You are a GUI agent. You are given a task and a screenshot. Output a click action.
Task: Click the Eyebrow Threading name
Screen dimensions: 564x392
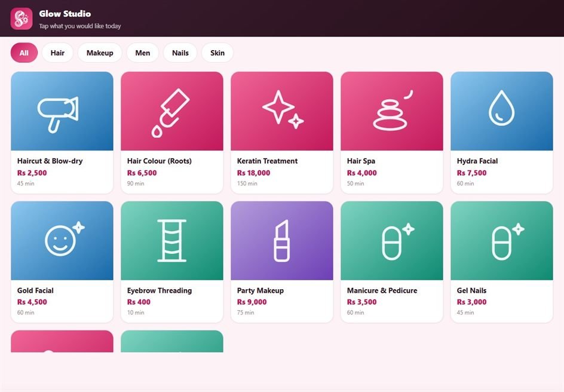coord(160,290)
